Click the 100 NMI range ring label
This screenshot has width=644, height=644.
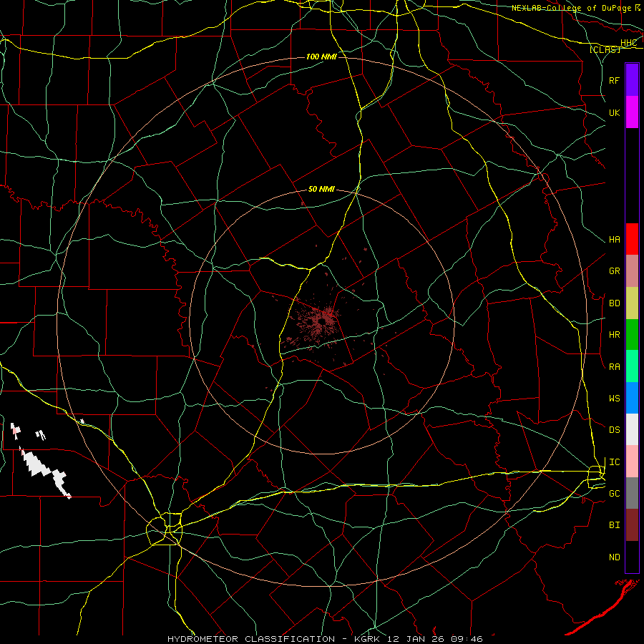[321, 57]
